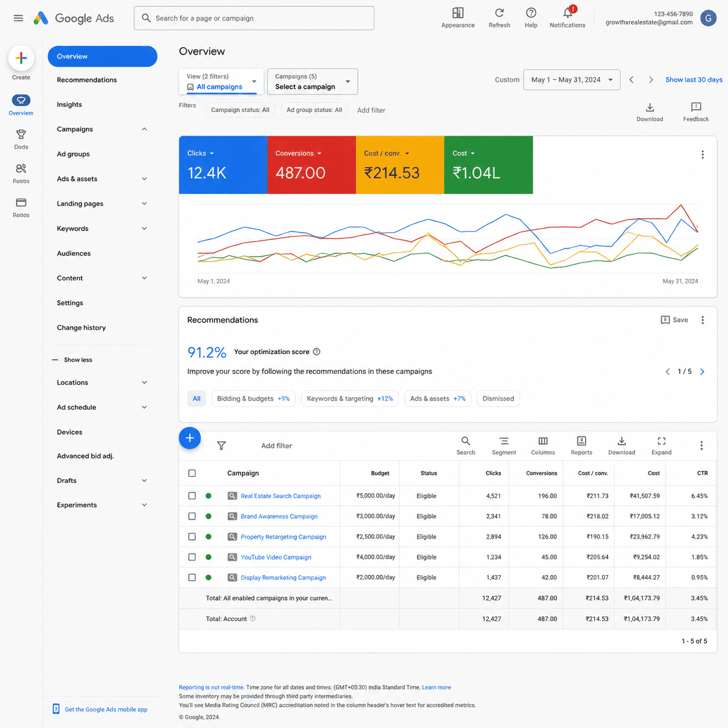Viewport: 728px width, 728px height.
Task: Change the Cost / conv. scorecard dropdown
Action: click(387, 153)
